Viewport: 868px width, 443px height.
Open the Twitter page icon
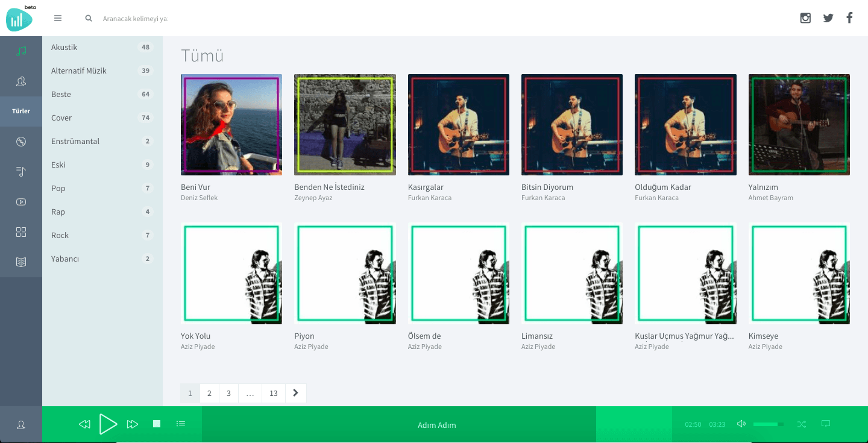point(828,18)
